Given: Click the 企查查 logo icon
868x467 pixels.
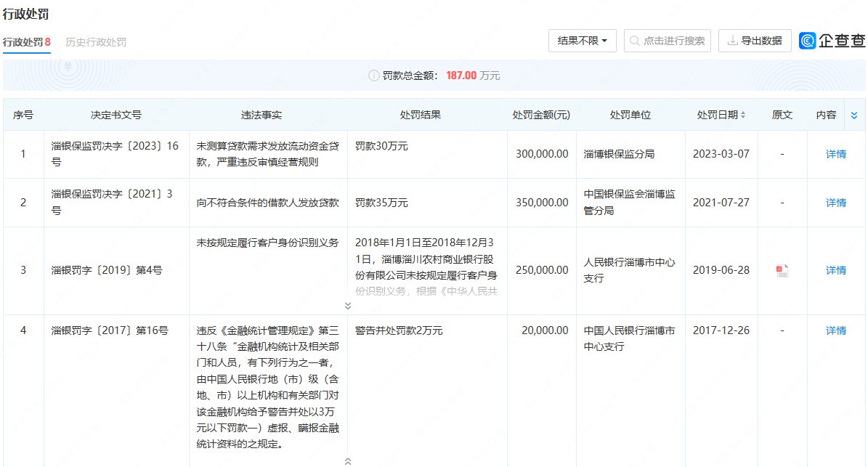Looking at the screenshot, I should [808, 41].
